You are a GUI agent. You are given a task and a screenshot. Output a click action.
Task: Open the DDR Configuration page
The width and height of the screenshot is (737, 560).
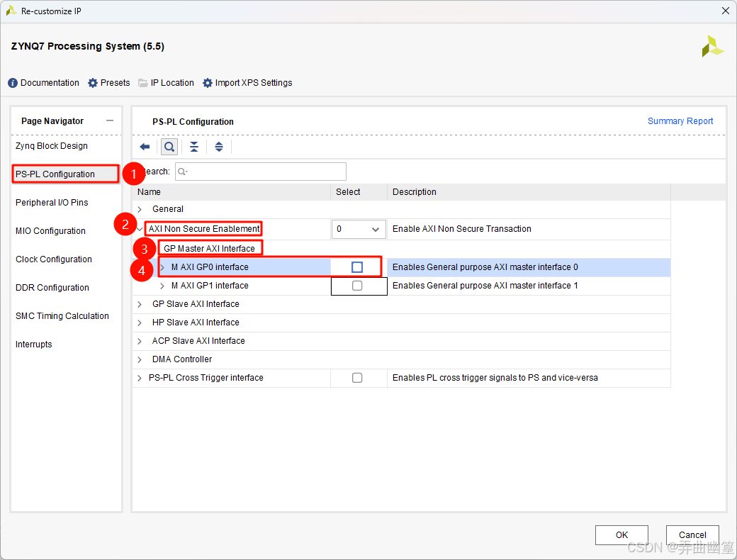click(x=52, y=287)
